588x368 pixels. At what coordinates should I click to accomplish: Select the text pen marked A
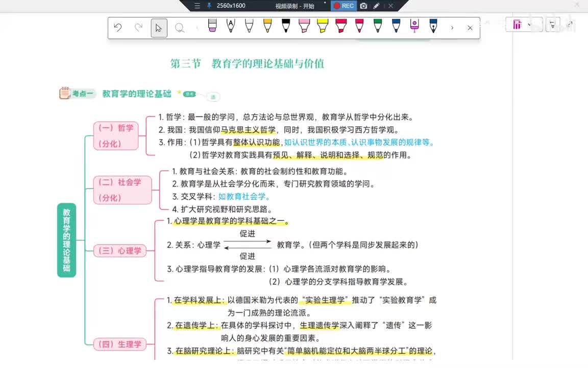click(x=231, y=25)
